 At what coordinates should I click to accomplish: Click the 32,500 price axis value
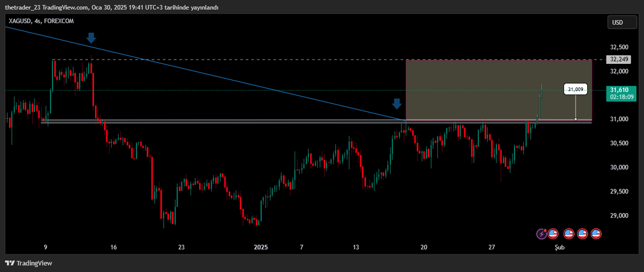click(620, 48)
